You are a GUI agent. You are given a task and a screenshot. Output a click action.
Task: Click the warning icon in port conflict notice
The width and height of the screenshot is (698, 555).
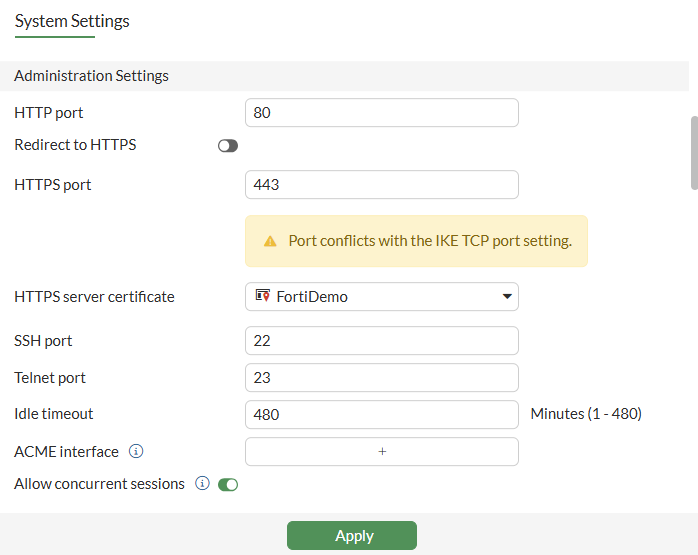270,241
